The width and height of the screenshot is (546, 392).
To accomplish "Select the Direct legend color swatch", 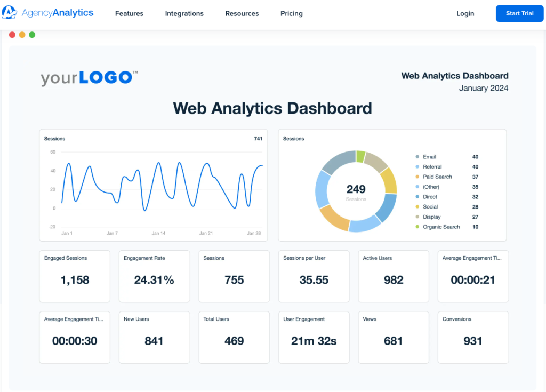I will point(417,197).
